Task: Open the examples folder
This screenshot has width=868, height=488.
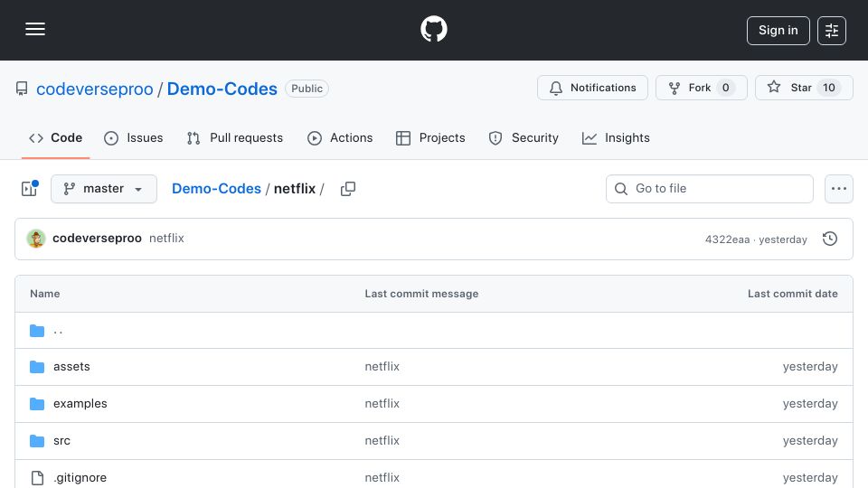Action: point(80,403)
